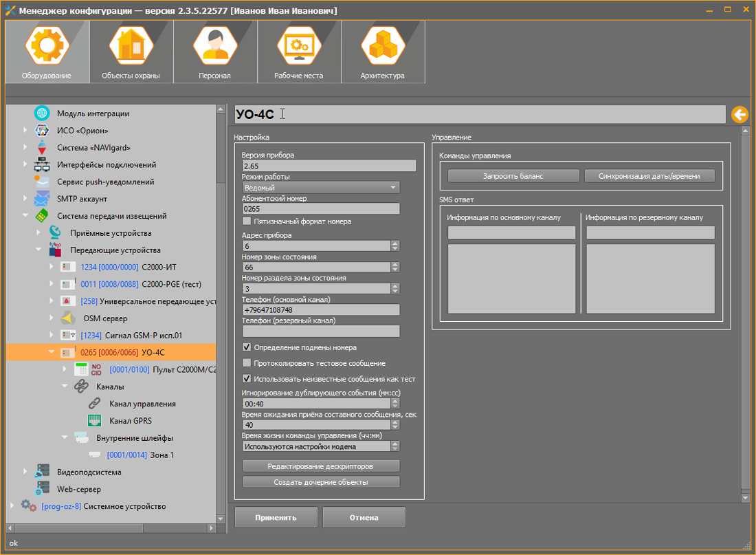
Task: Open the Персонал person icon
Action: tap(215, 46)
